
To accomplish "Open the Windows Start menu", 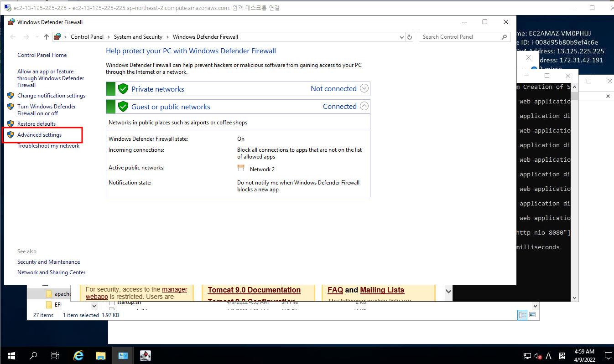I will click(11, 355).
